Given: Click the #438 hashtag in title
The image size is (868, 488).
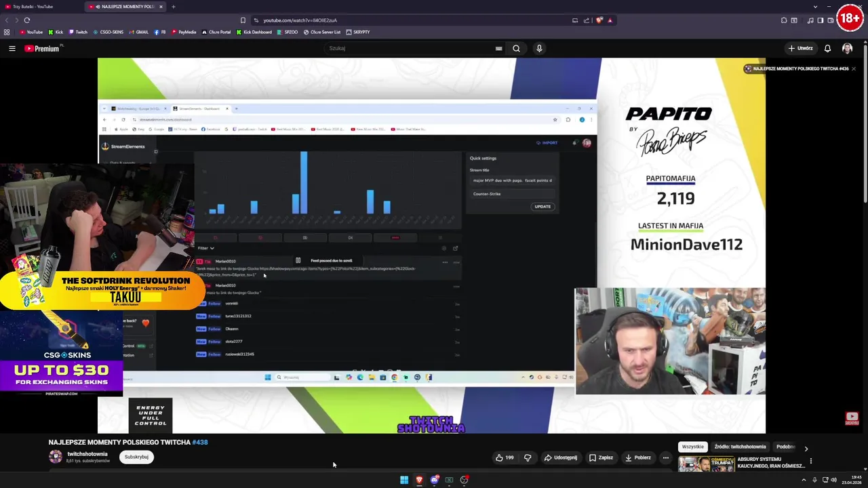Looking at the screenshot, I should pos(200,442).
